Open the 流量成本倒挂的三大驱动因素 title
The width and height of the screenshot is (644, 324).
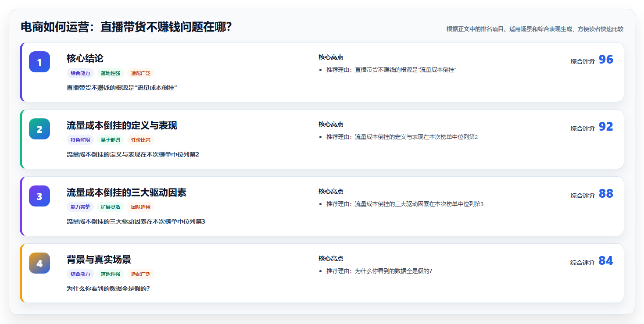[127, 192]
